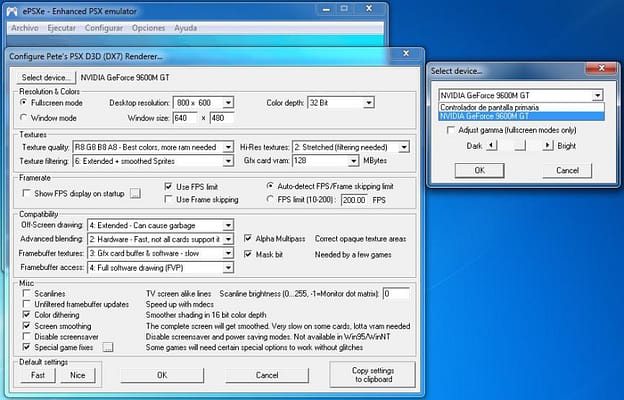Apply Fast default settings
624x400 pixels.
click(x=38, y=375)
